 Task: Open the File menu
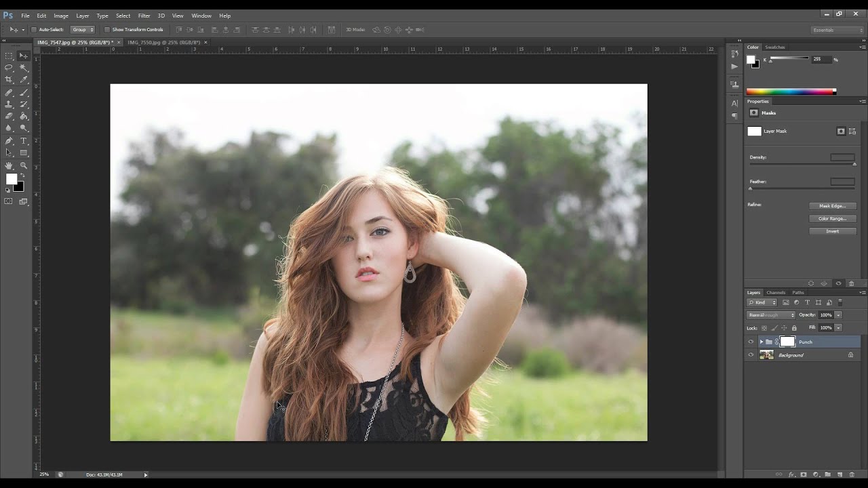coord(25,16)
